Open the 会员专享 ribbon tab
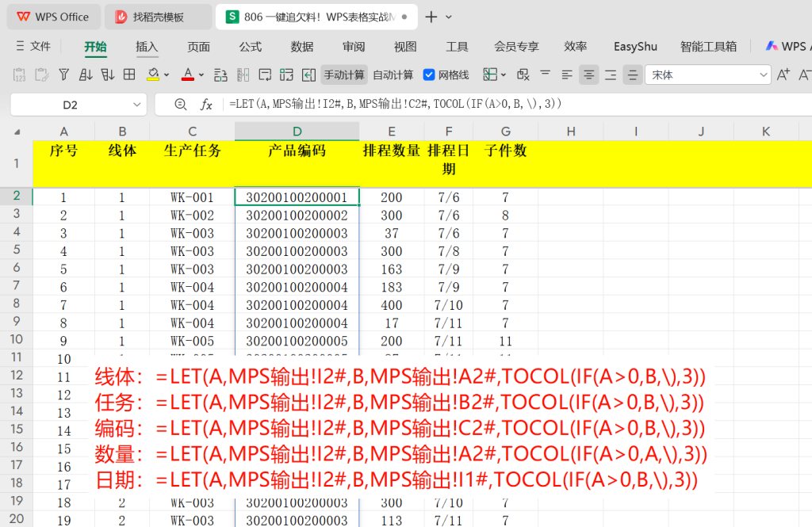The height and width of the screenshot is (527, 812). click(516, 47)
